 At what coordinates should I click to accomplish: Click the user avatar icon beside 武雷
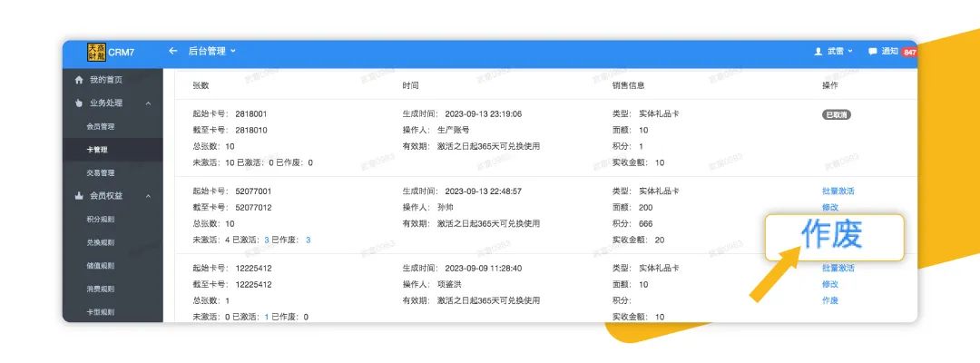(x=818, y=52)
